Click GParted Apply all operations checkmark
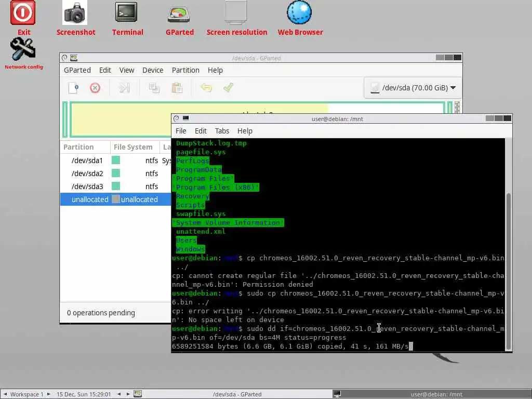 (229, 87)
